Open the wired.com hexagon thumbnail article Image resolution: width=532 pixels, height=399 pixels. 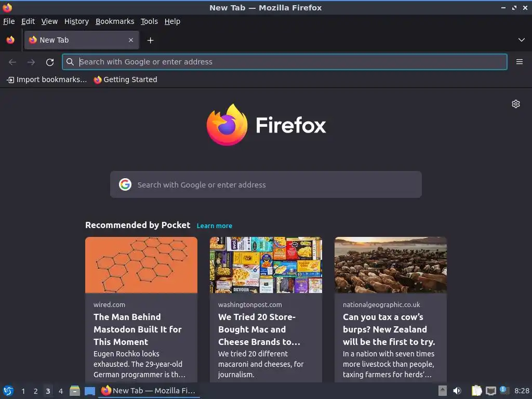[141, 265]
